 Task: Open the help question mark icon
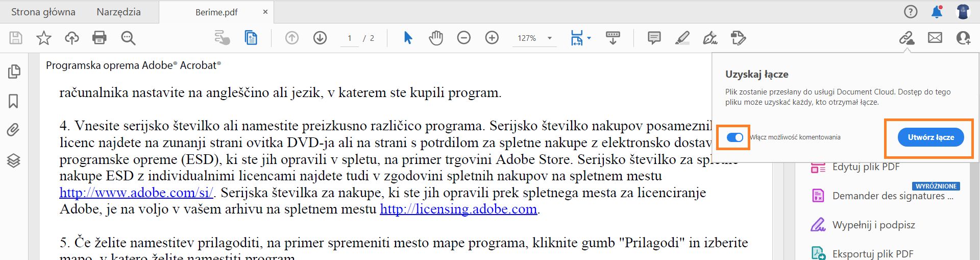911,12
